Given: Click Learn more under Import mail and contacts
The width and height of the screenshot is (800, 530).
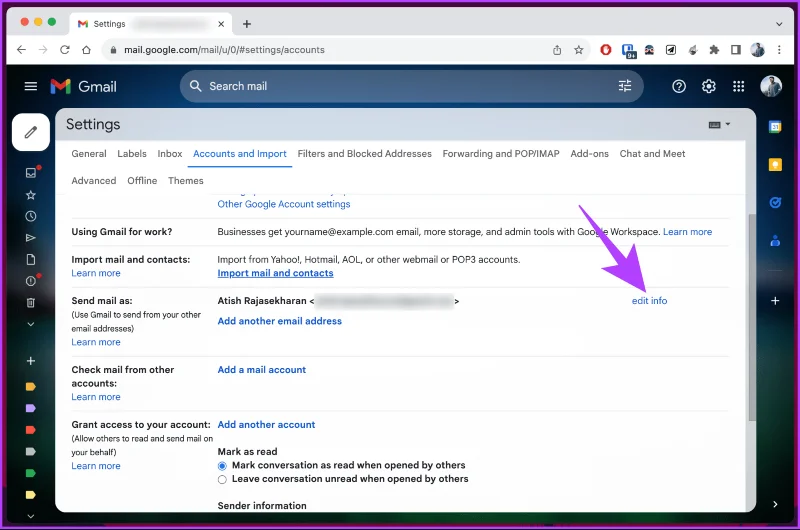Looking at the screenshot, I should pos(96,273).
